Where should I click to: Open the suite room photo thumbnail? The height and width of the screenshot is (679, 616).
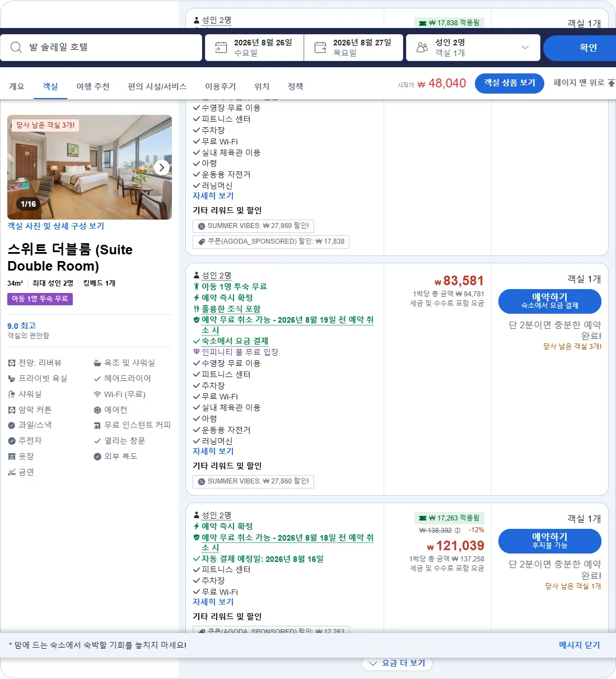point(90,168)
